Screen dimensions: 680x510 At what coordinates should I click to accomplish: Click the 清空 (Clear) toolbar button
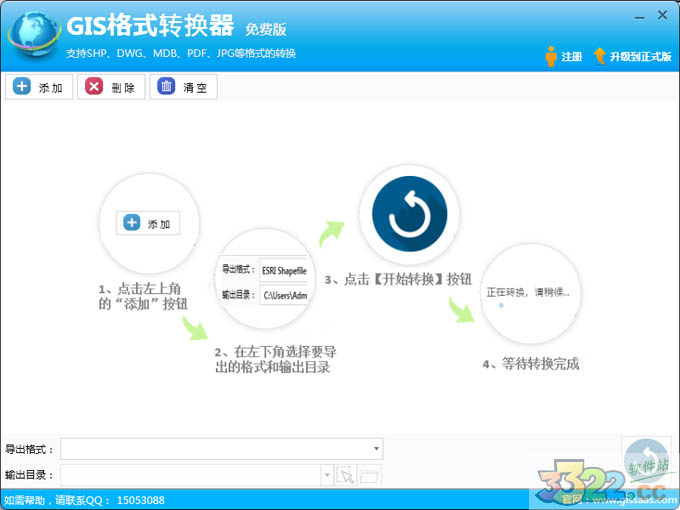pyautogui.click(x=183, y=87)
